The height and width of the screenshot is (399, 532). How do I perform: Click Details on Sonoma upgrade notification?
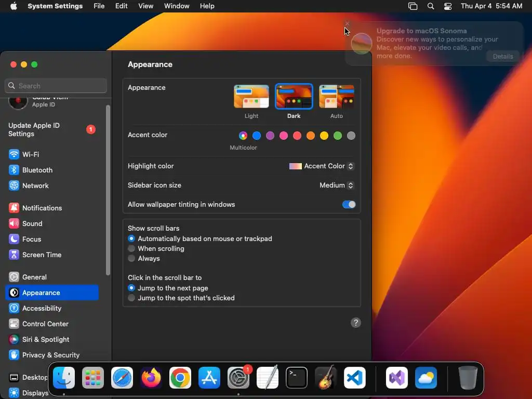click(503, 56)
